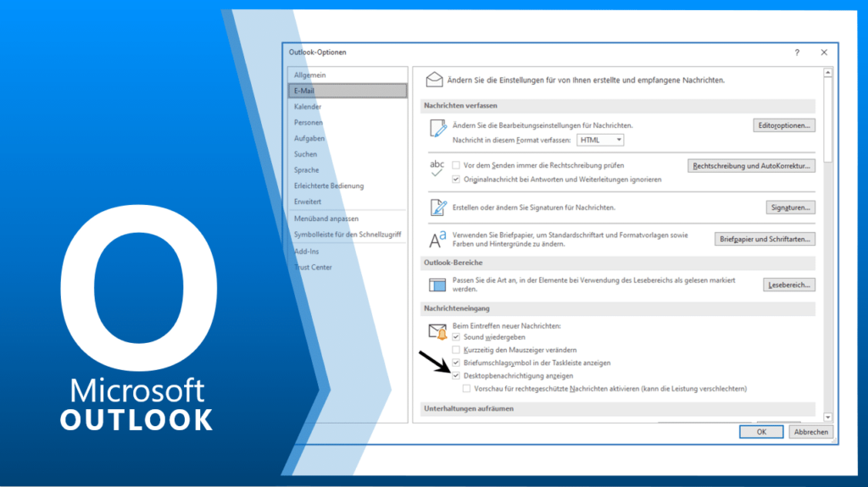Click scrollbar down arrow
868x487 pixels.
pyautogui.click(x=827, y=418)
